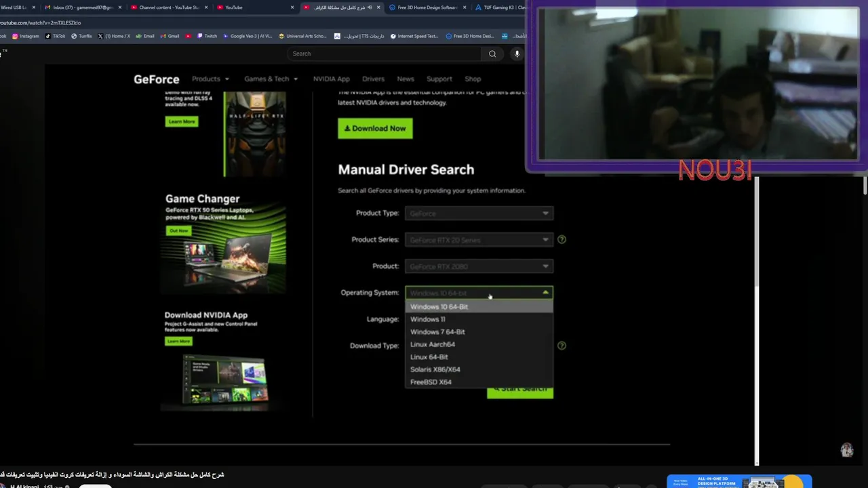Screen dimensions: 868x488
Task: Open the Products menu on GeForce site
Action: [210, 79]
